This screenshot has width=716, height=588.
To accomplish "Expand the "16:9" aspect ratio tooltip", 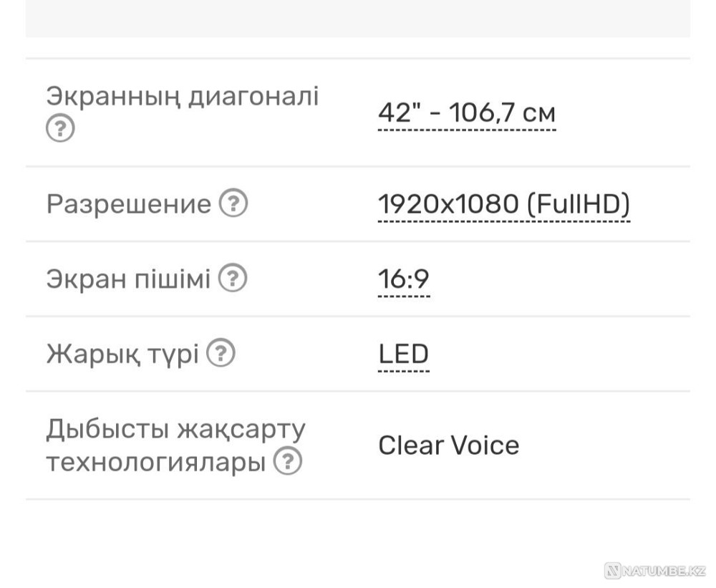I will pyautogui.click(x=403, y=279).
